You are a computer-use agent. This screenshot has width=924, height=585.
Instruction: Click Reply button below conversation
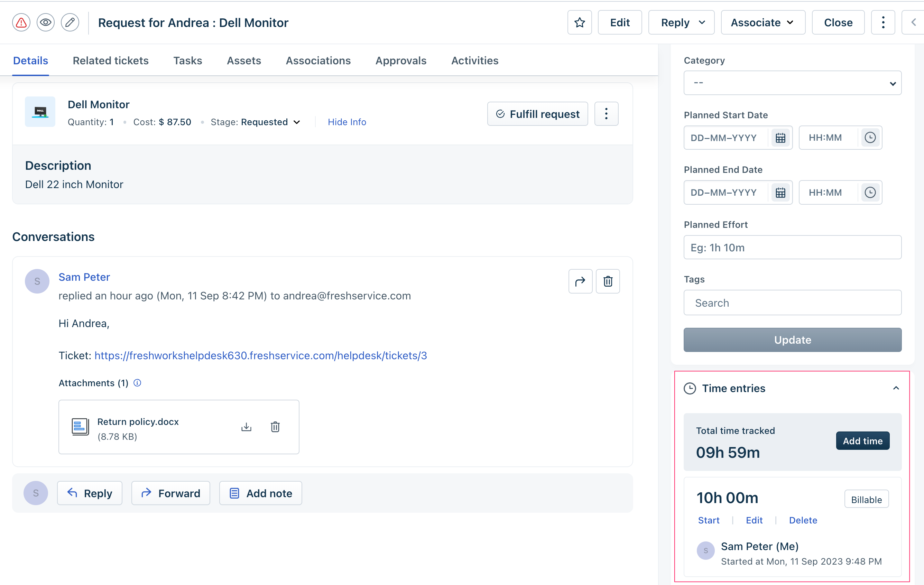[90, 493]
